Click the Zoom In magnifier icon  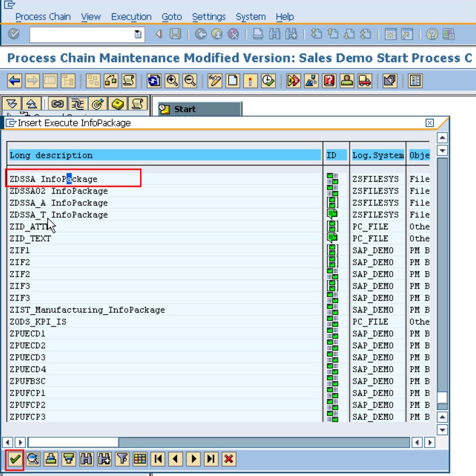click(x=172, y=81)
